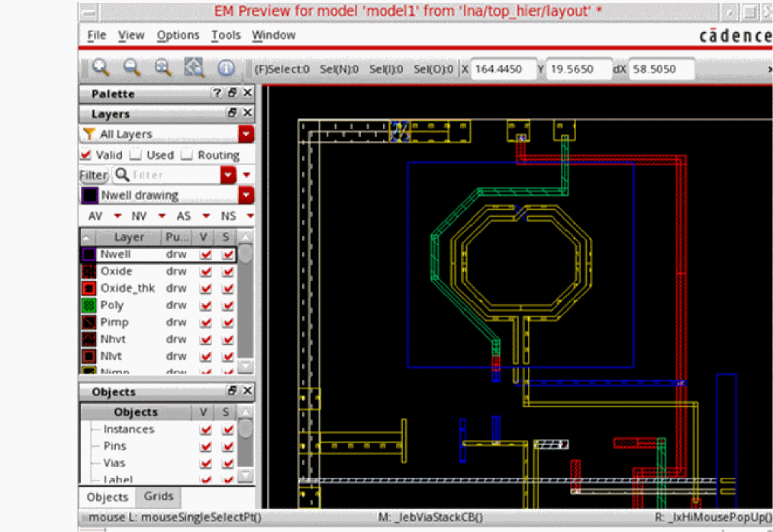Undock the Objects panel with float icon
This screenshot has width=773, height=532.
pyautogui.click(x=233, y=392)
